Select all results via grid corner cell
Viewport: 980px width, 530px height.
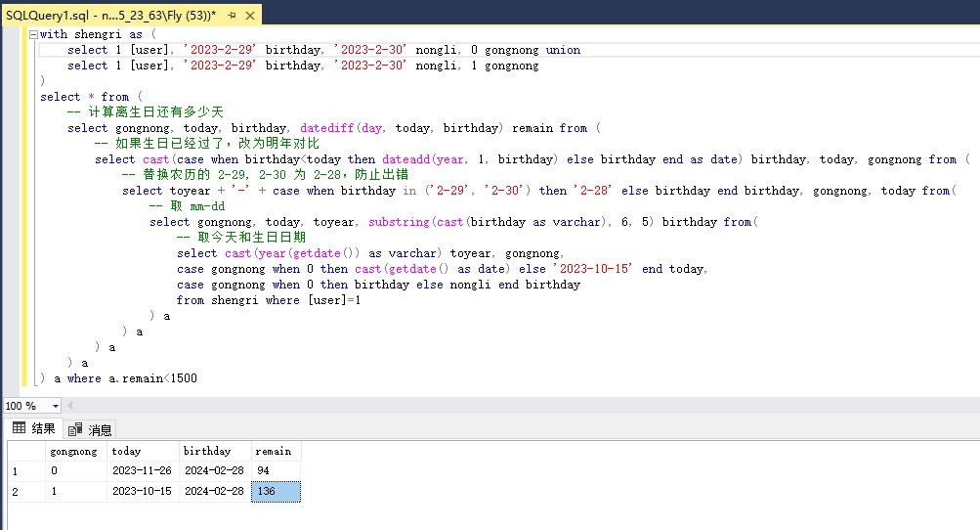[26, 451]
